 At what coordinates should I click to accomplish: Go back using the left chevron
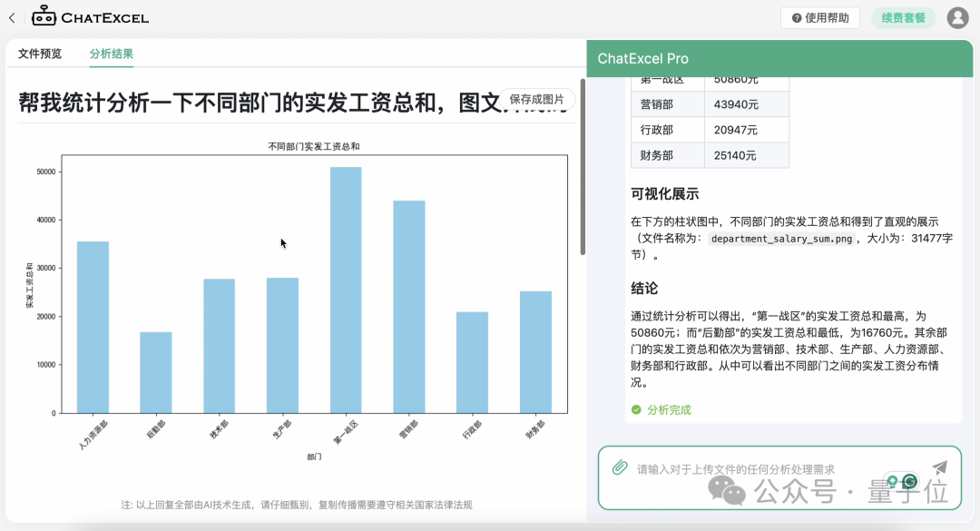click(12, 18)
